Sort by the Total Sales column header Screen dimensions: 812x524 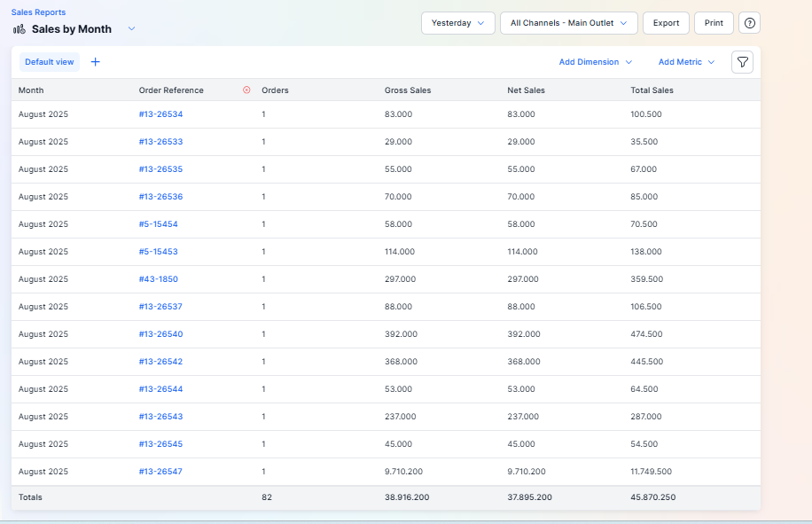652,90
